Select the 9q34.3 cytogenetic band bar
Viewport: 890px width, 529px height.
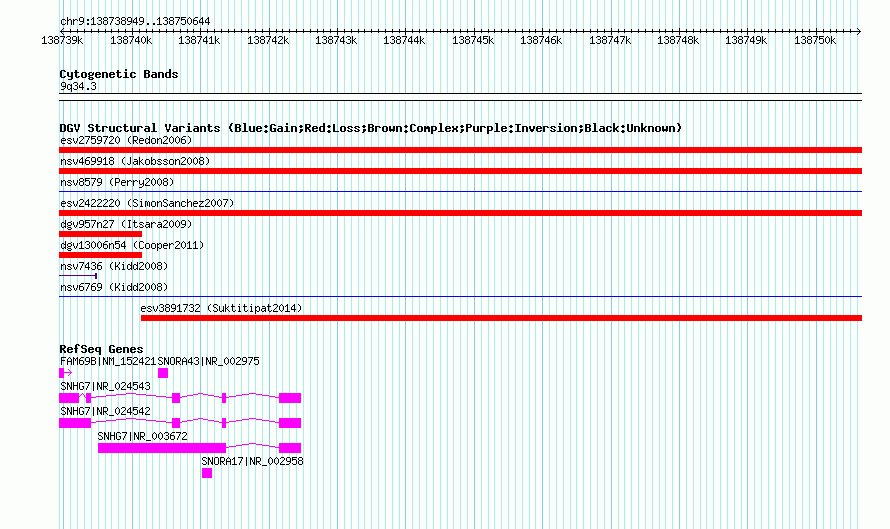460,97
